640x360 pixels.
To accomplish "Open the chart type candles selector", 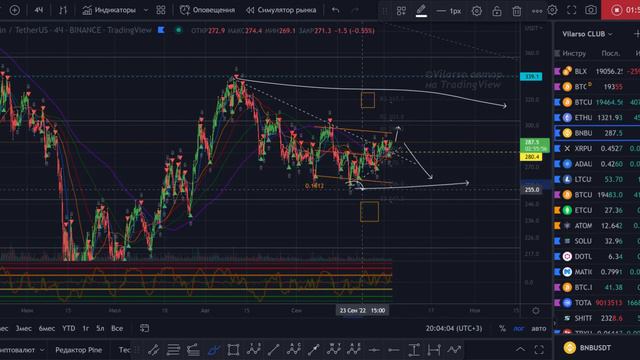I will click(x=62, y=10).
